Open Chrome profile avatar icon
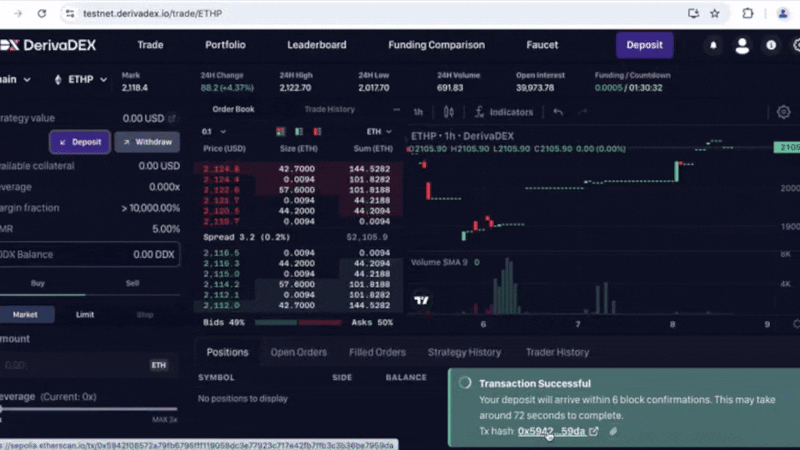The width and height of the screenshot is (800, 450). (x=783, y=14)
